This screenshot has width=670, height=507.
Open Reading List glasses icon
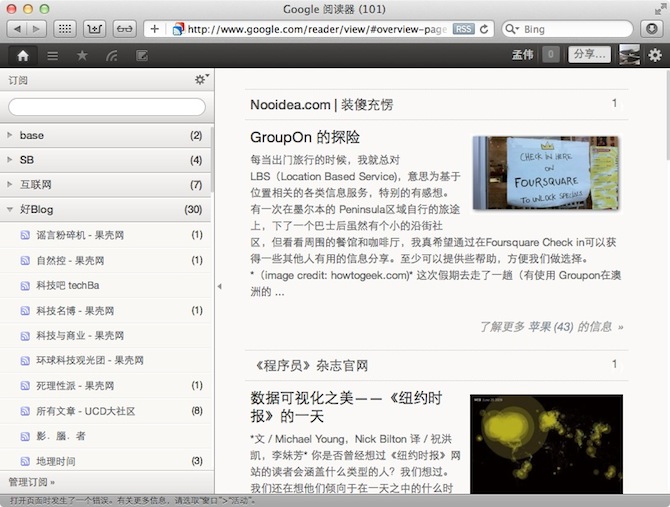coord(124,29)
